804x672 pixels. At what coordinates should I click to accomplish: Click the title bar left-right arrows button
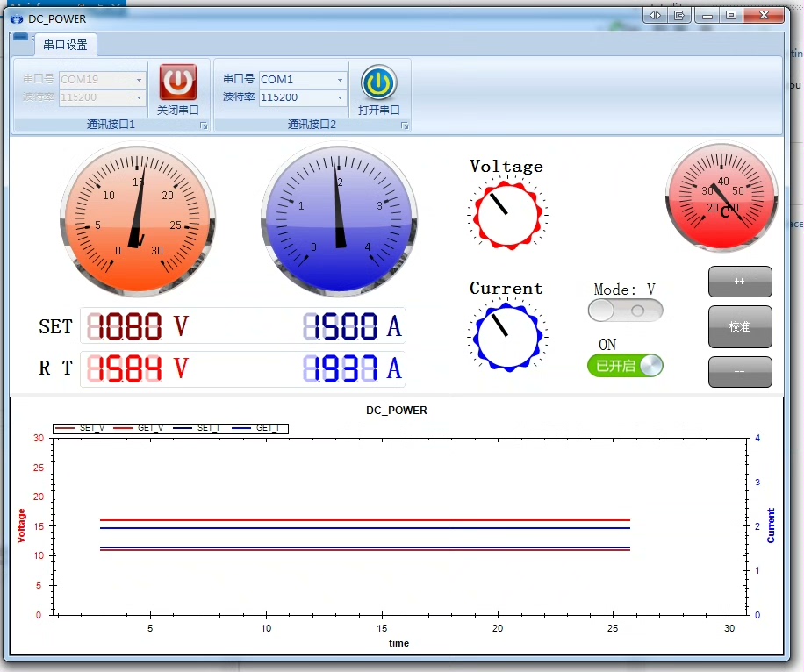pyautogui.click(x=656, y=16)
